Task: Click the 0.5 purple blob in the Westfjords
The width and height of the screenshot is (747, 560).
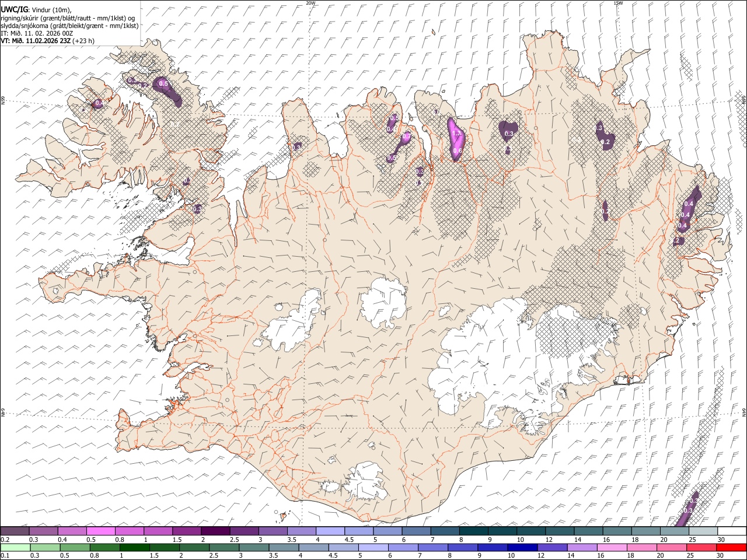Action: tap(167, 90)
